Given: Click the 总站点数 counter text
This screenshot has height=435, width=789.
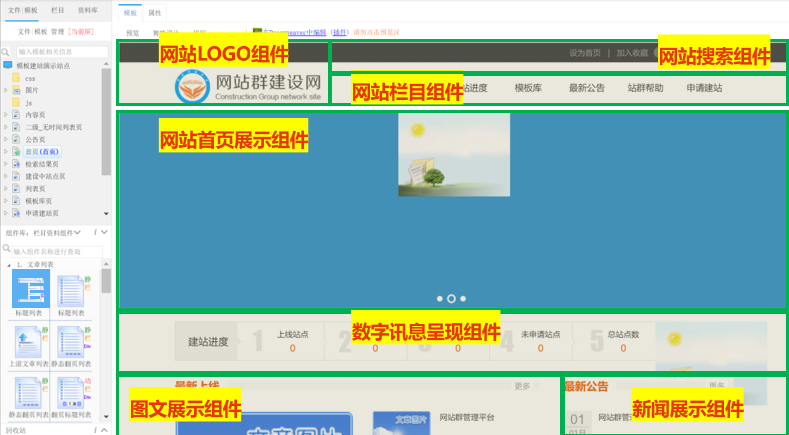Looking at the screenshot, I should click(x=623, y=334).
